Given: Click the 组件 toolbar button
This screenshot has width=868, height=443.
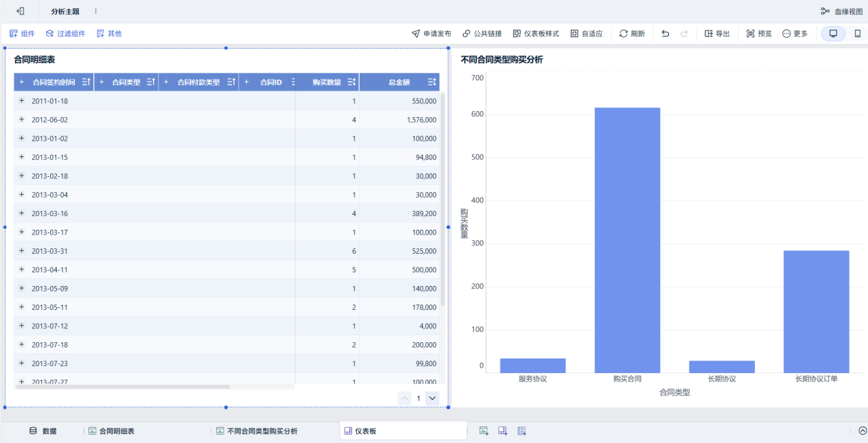Looking at the screenshot, I should pyautogui.click(x=22, y=33).
